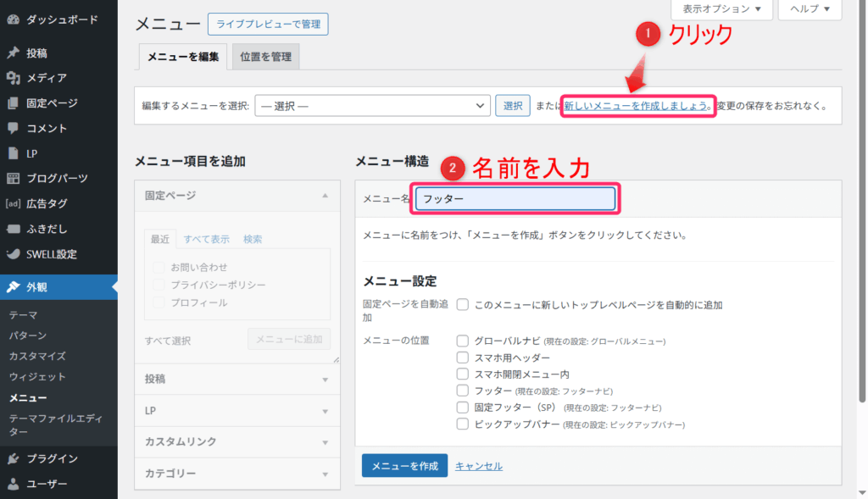Open ウィジェット in the sidebar submenu

37,377
